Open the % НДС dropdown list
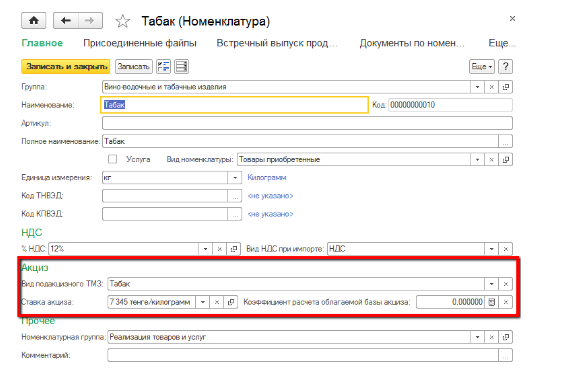This screenshot has height=374, width=567. (205, 249)
